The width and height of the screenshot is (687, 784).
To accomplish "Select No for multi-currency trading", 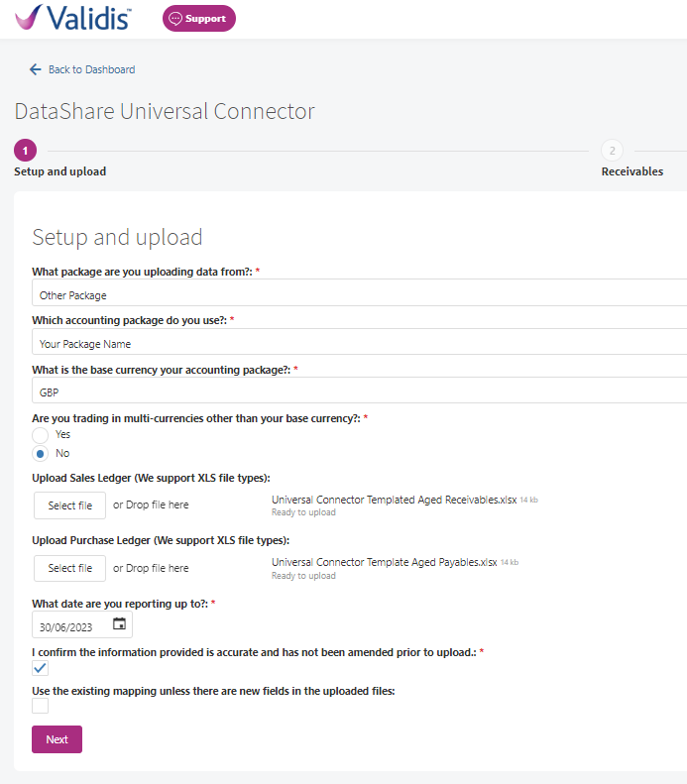I will (40, 454).
